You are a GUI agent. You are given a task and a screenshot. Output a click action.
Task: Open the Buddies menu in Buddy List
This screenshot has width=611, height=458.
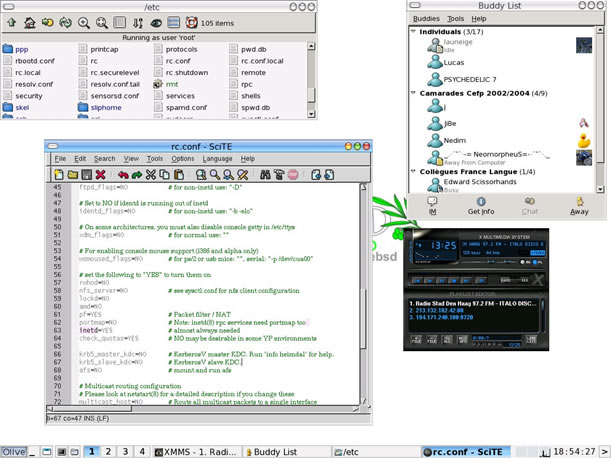[x=426, y=18]
